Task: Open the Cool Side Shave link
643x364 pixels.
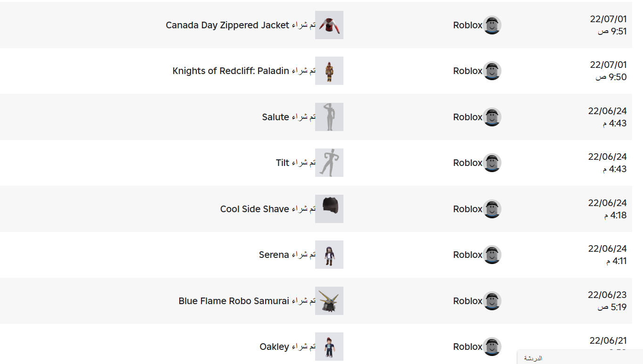Action: point(254,209)
